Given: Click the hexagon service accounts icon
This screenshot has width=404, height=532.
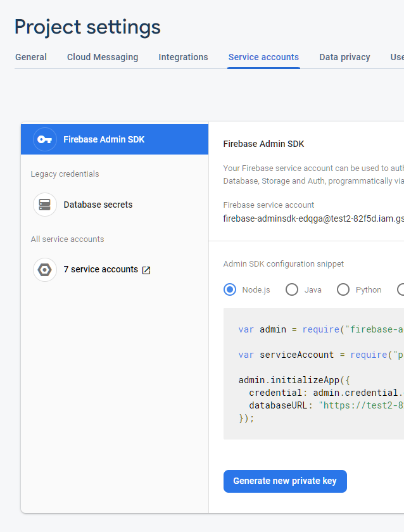Looking at the screenshot, I should coord(44,270).
